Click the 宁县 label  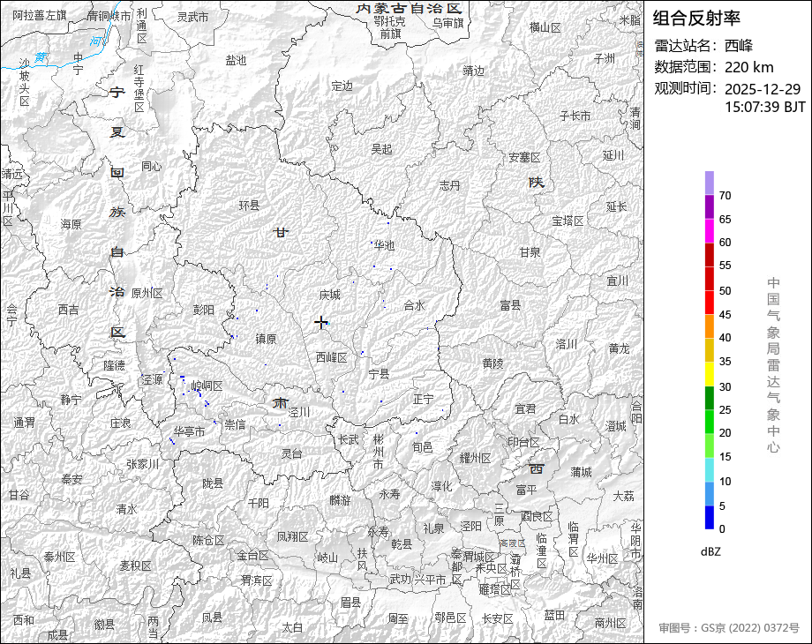pos(379,373)
